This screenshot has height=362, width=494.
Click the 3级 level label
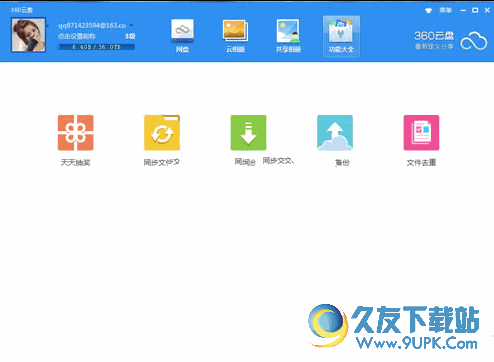[x=130, y=36]
